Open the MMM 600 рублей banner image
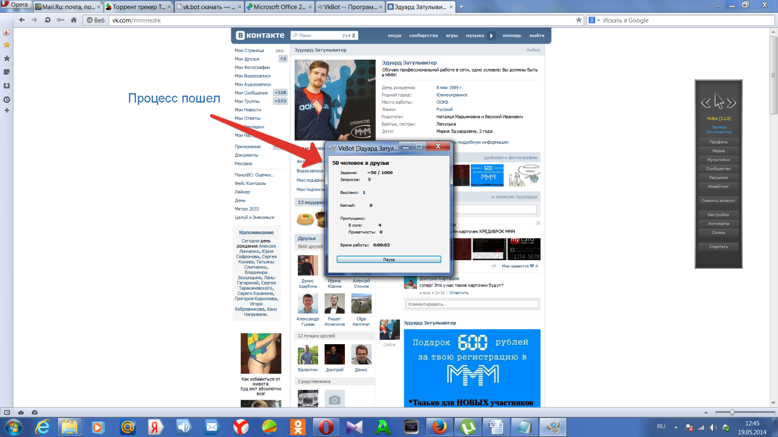 pos(472,368)
